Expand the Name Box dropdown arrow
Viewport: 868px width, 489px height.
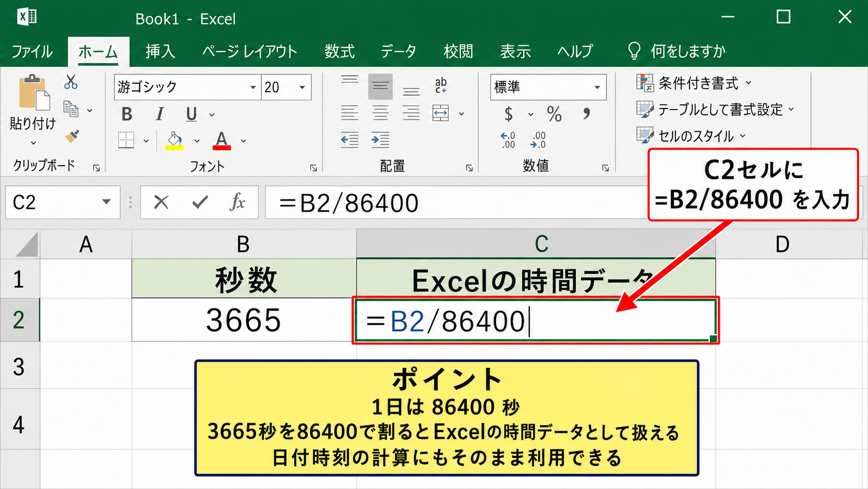106,202
